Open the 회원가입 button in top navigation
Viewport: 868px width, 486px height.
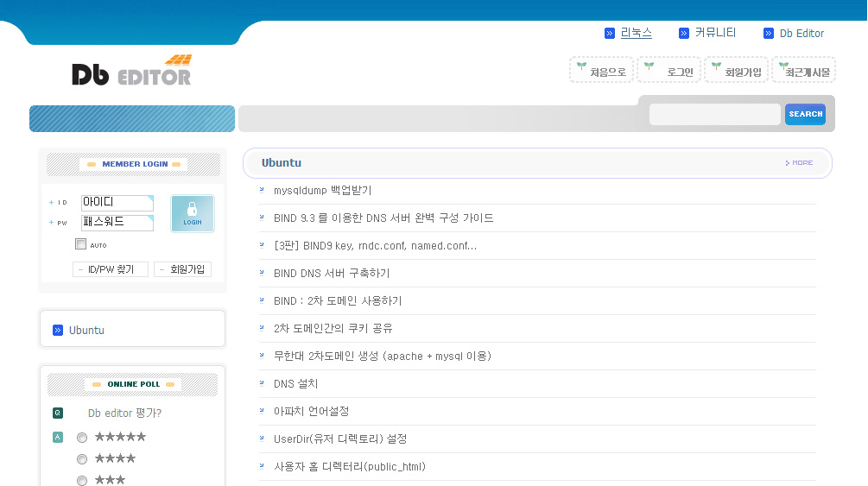pyautogui.click(x=736, y=71)
